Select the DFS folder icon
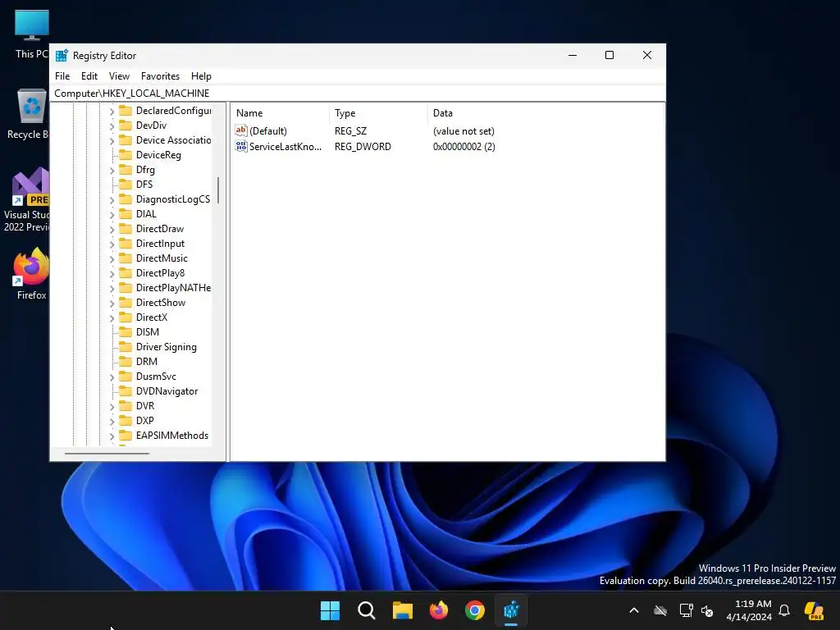This screenshot has width=840, height=630. (x=126, y=185)
